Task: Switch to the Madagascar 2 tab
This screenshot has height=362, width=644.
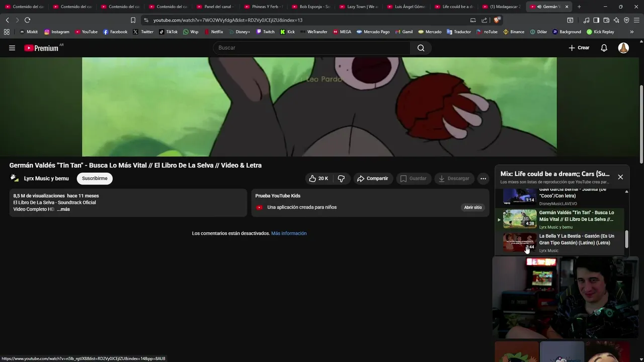Action: point(501,7)
